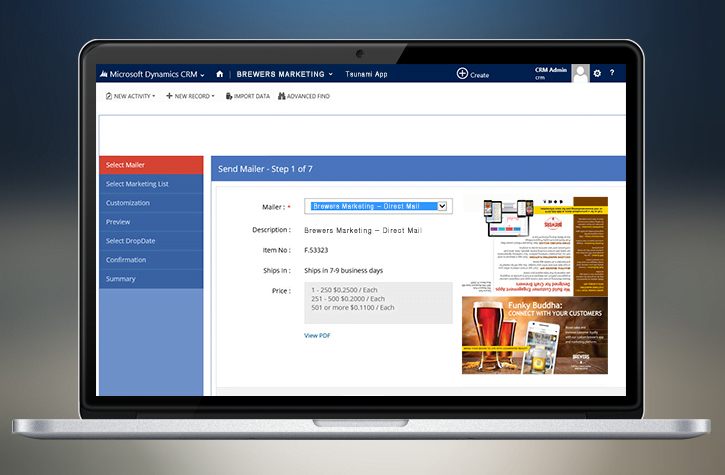
Task: Go to the Home icon
Action: coord(220,74)
